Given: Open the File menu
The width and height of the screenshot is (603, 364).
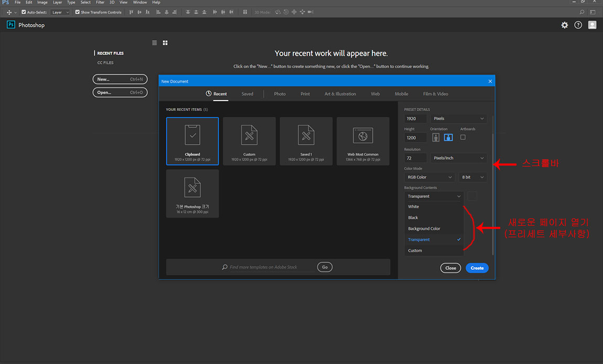Looking at the screenshot, I should coord(18,2).
